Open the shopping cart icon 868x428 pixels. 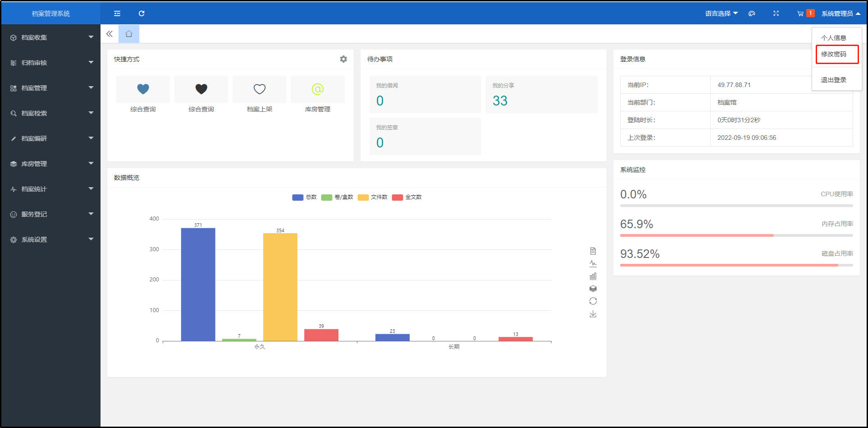[800, 14]
